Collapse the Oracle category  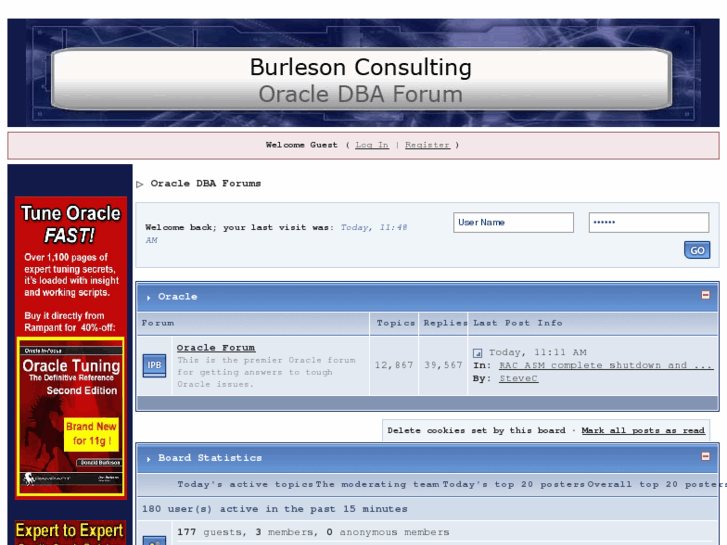(x=705, y=295)
